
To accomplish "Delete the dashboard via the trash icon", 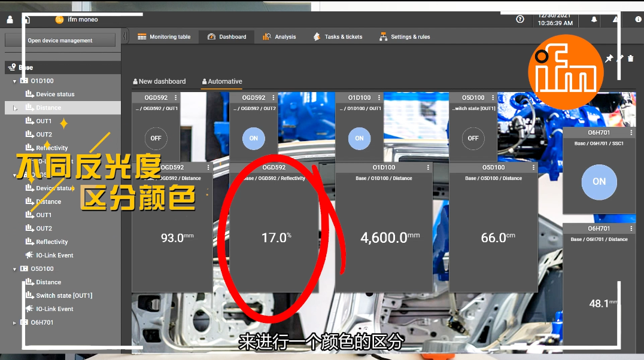I will [x=631, y=59].
